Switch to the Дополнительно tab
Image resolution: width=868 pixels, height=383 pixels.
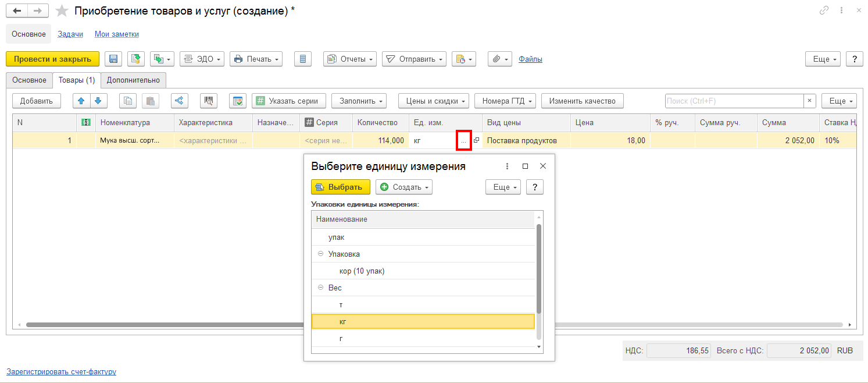tap(134, 80)
